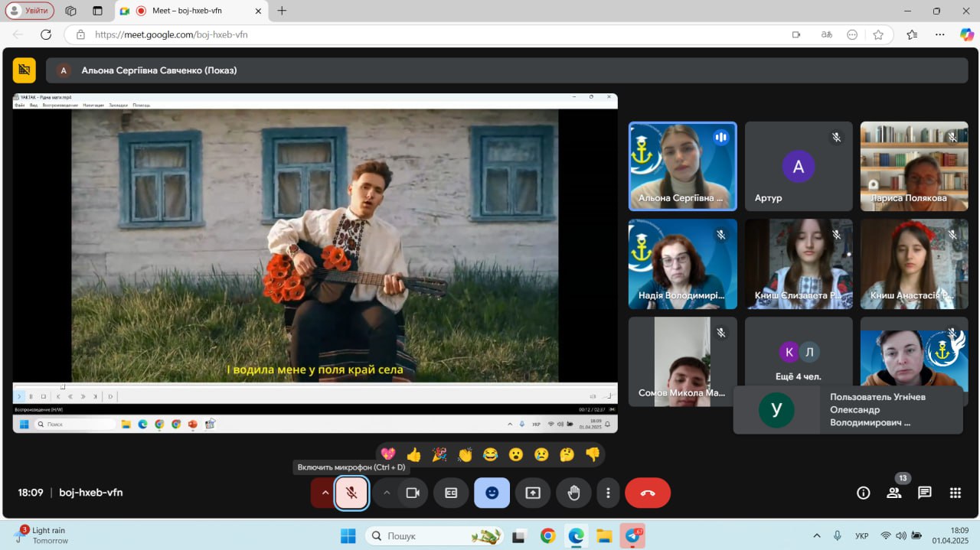Viewport: 980px width, 550px height.
Task: Send thumbs down reaction
Action: click(x=593, y=454)
